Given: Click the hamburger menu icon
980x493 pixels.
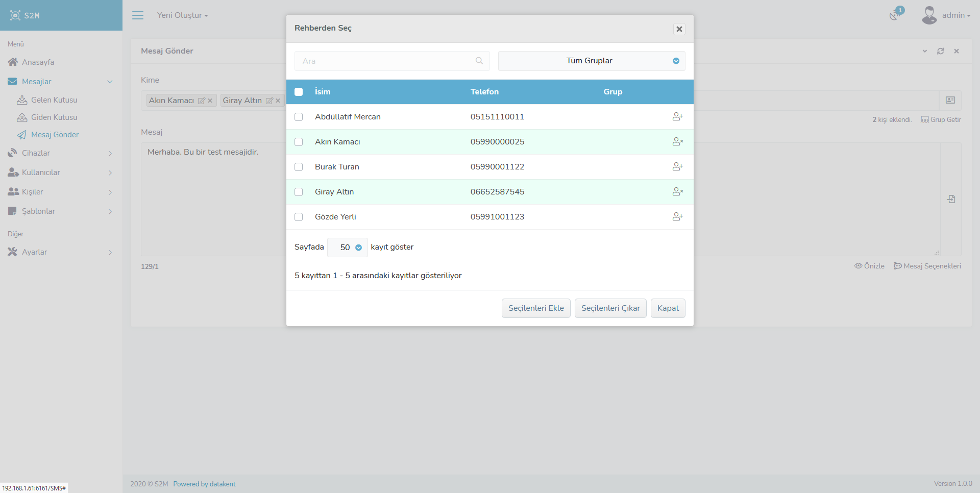Looking at the screenshot, I should [138, 15].
